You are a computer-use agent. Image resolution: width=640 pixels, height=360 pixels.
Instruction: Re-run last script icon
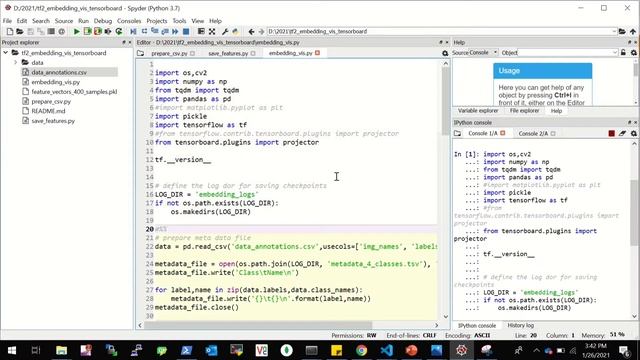tap(119, 31)
